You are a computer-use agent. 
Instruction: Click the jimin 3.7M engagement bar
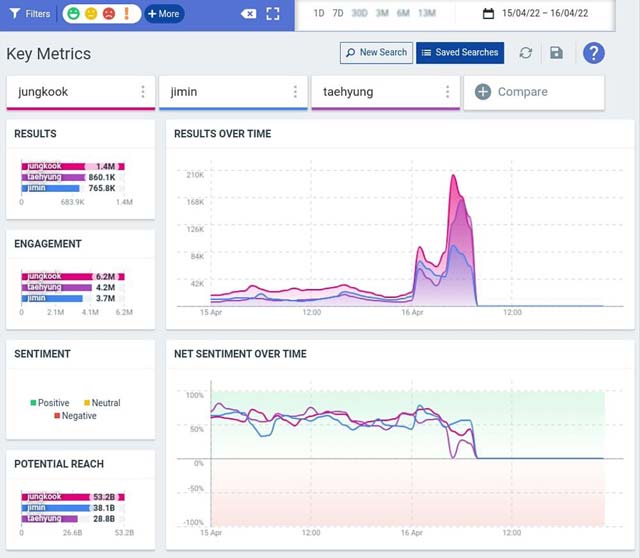[52, 298]
